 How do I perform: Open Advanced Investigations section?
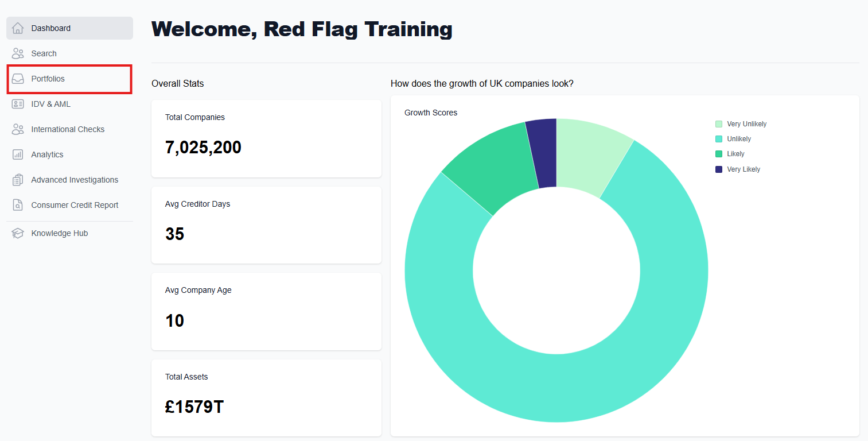click(x=69, y=180)
